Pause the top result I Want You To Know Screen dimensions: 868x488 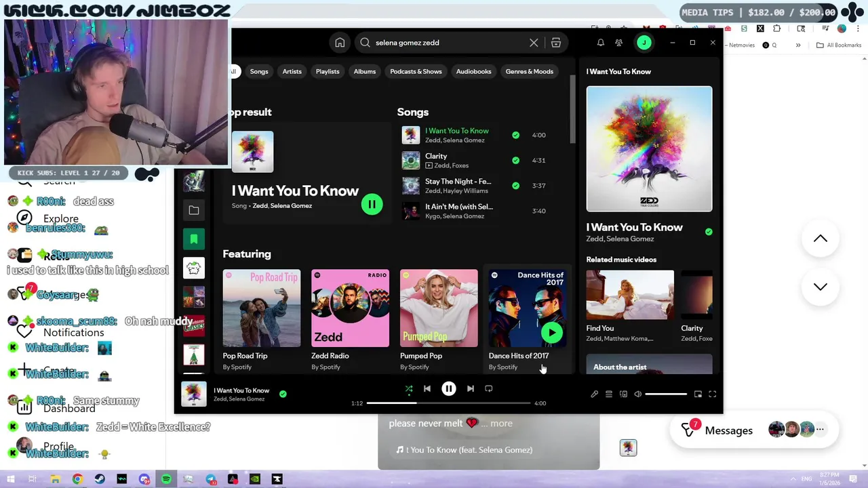[x=372, y=204]
